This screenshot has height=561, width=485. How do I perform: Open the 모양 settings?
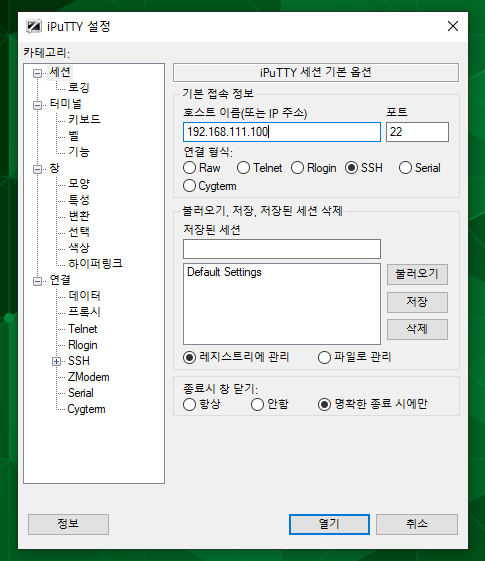(x=79, y=184)
